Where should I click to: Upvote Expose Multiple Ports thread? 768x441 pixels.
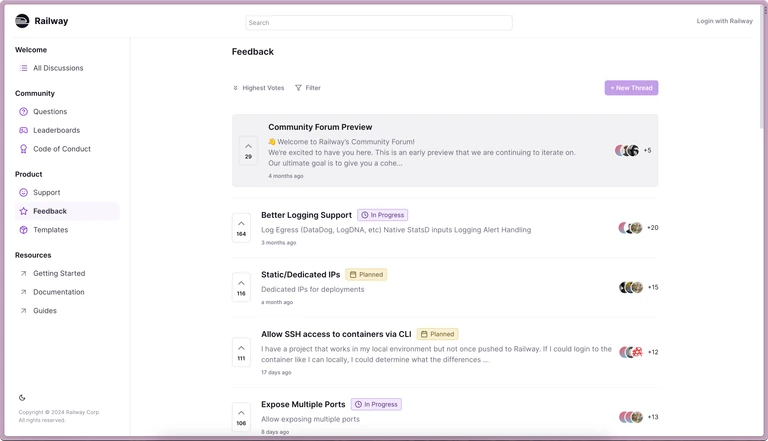point(241,417)
